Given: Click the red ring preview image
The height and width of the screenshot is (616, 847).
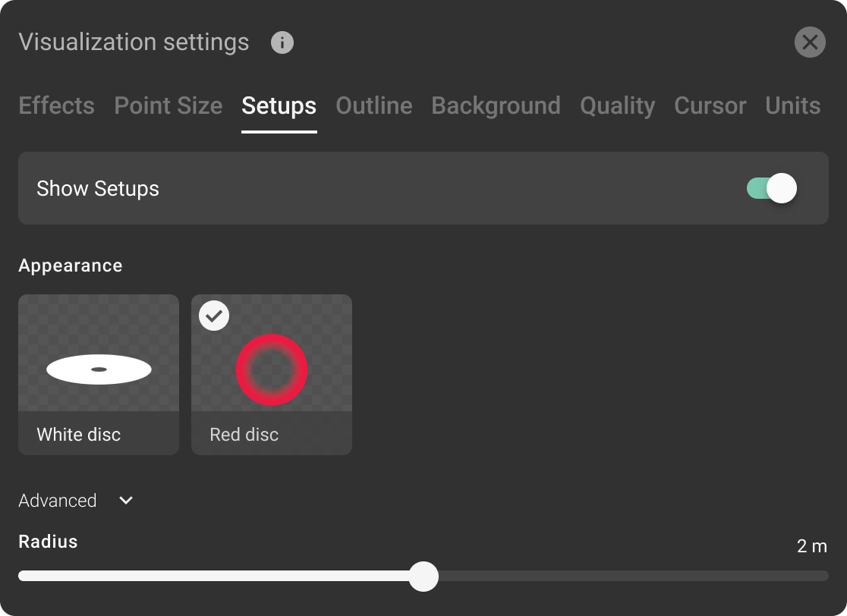Looking at the screenshot, I should [272, 369].
